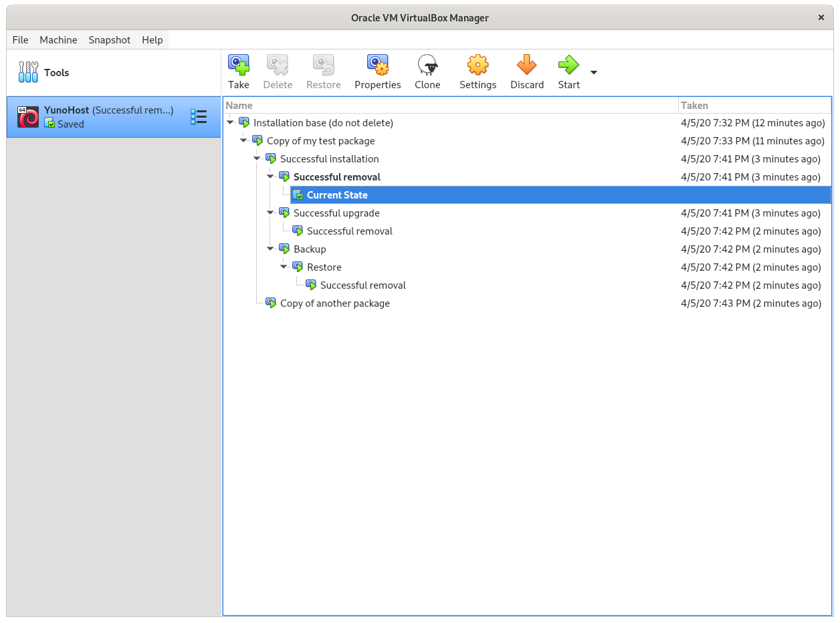Click the Discard saved state icon
Screen dimensions: 840x623
[526, 66]
